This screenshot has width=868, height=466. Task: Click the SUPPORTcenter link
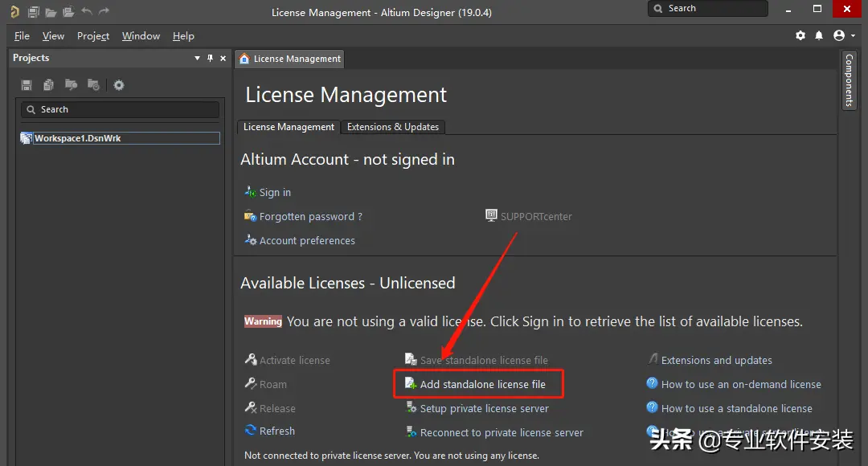(x=536, y=216)
